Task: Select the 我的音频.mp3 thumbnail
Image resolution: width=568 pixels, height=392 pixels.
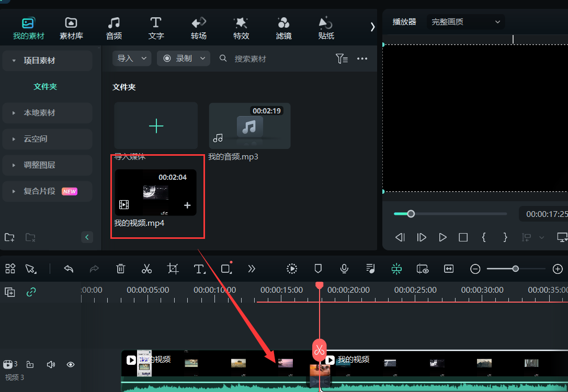Action: (249, 126)
